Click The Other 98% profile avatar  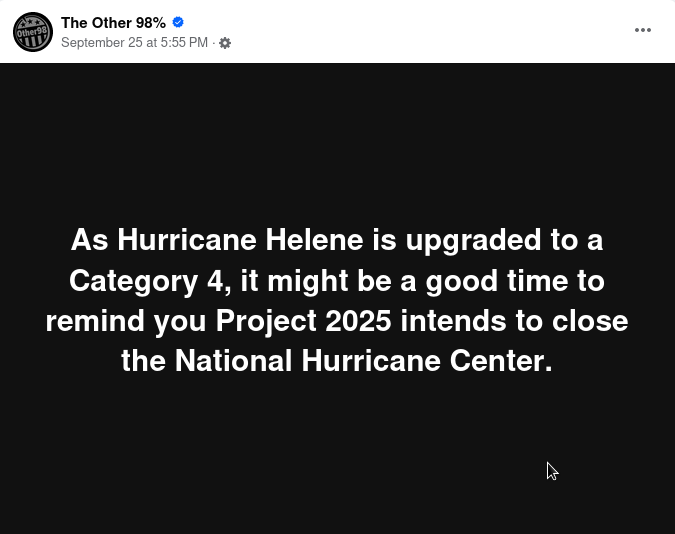point(33,32)
